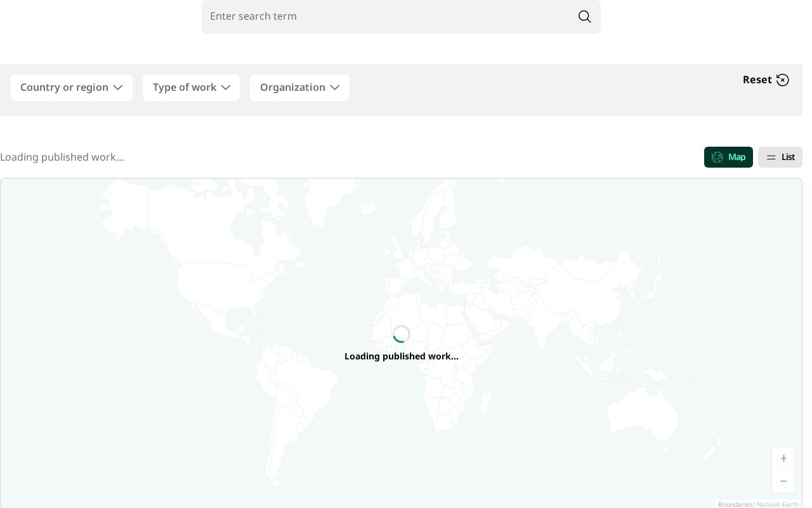
Task: Zoom out on the map
Action: (x=783, y=481)
